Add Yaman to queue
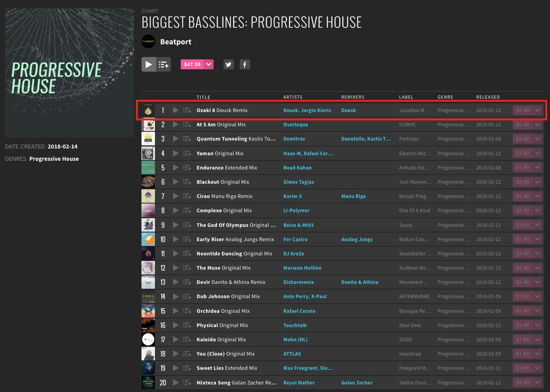Image resolution: width=550 pixels, height=392 pixels. point(187,153)
